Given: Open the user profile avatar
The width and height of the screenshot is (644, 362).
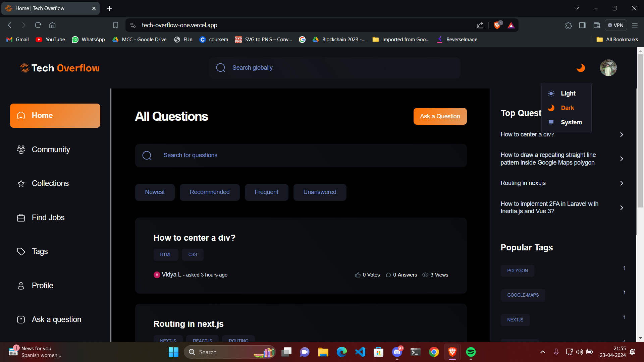Looking at the screenshot, I should point(608,68).
